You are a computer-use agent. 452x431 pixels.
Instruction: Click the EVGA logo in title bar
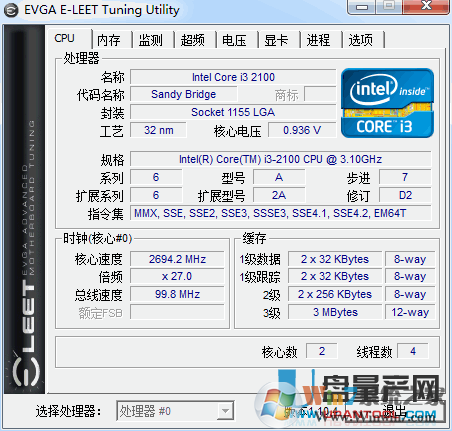(x=11, y=10)
